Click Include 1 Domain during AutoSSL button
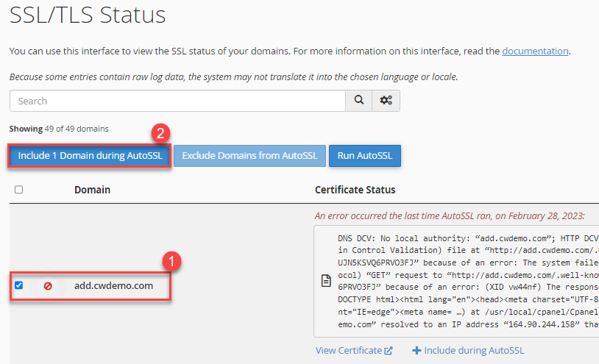 click(x=90, y=156)
